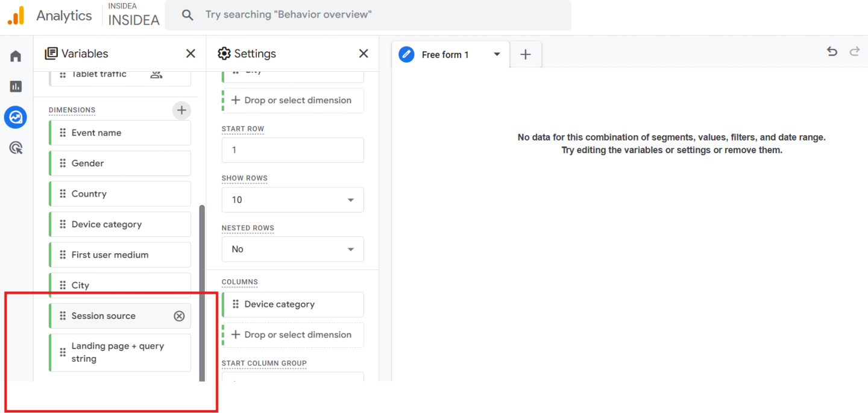Click the START ROW label

coord(243,129)
